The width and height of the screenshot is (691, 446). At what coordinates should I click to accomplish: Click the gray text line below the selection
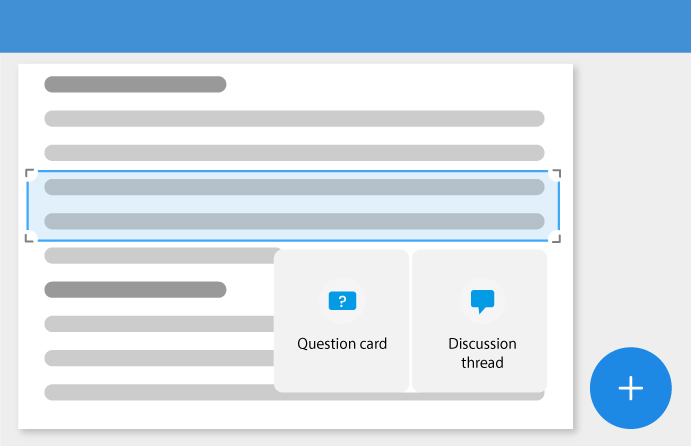[x=159, y=256]
